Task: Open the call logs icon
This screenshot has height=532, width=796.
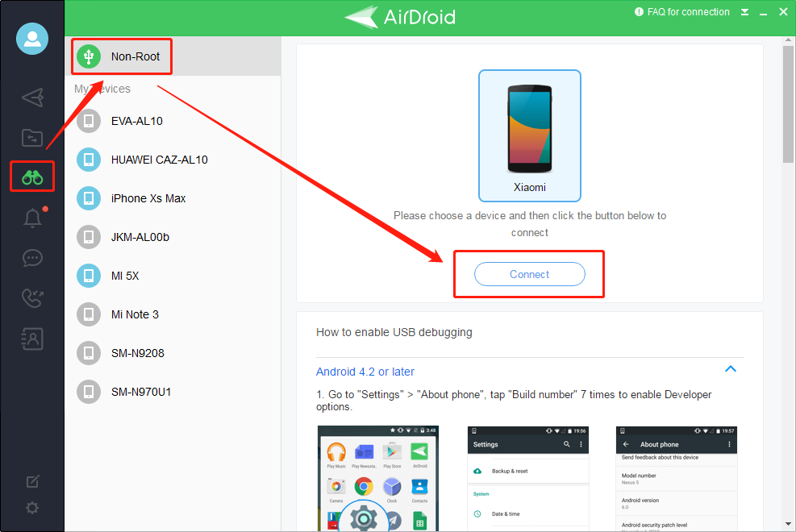Action: (x=32, y=298)
